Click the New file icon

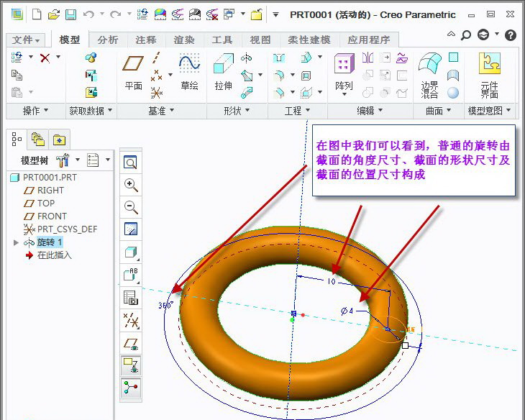(x=37, y=14)
